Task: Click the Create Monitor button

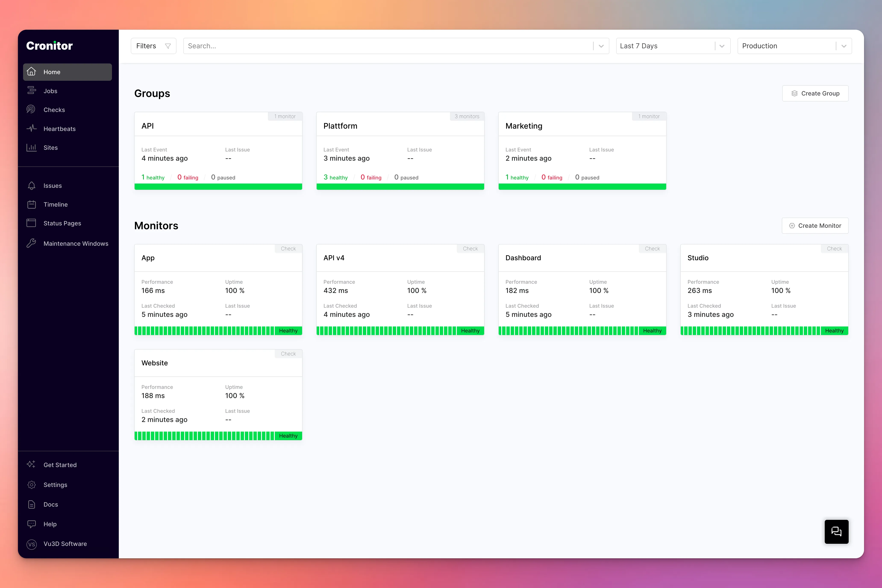Action: 815,226
